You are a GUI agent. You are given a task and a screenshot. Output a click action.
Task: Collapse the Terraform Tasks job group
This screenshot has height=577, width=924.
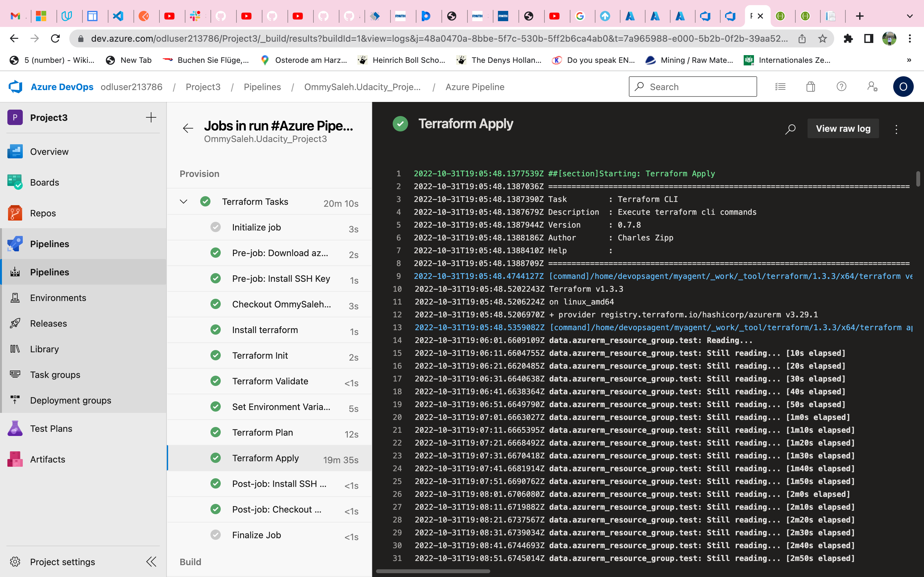point(184,202)
